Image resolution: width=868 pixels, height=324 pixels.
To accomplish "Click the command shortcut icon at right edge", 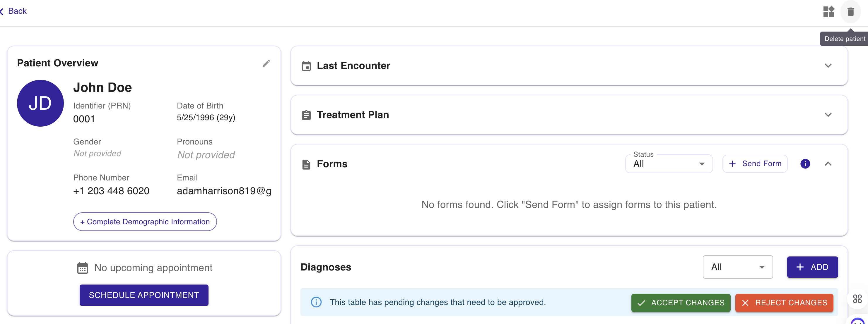I will coord(857,299).
